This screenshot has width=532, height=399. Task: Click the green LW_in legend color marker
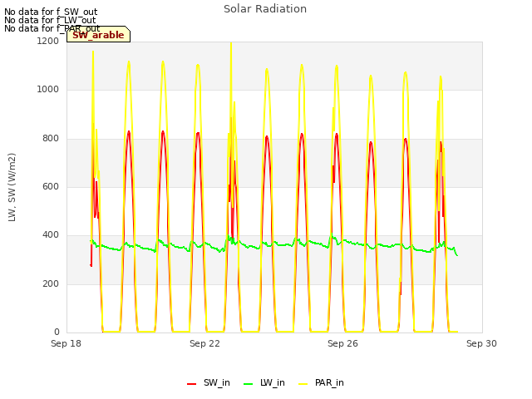pos(249,384)
